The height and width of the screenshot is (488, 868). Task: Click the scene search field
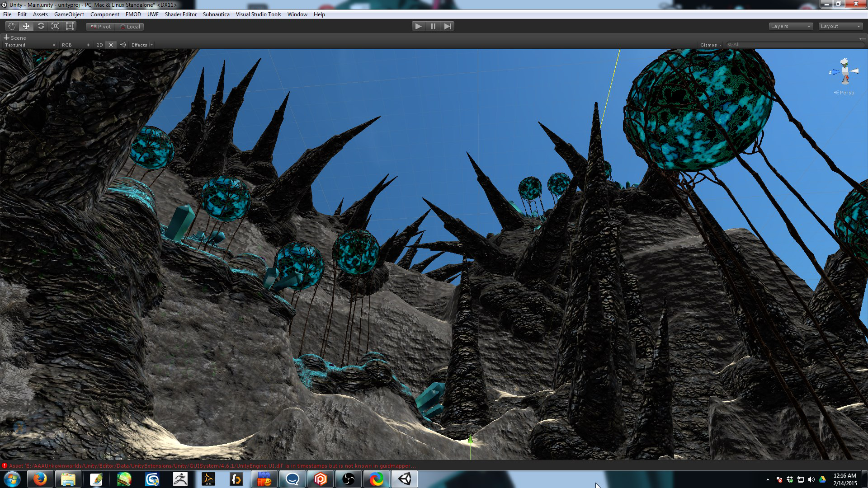coord(795,45)
